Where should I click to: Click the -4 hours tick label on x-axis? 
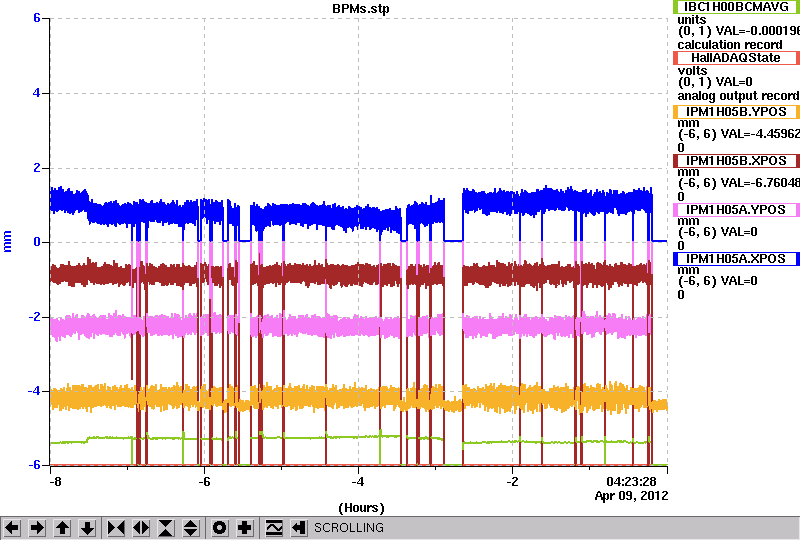click(x=358, y=482)
